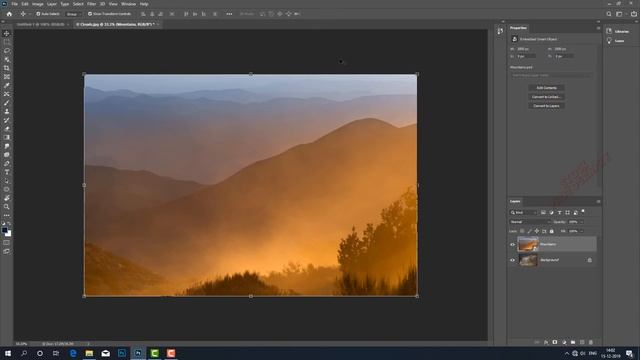The image size is (640, 360).
Task: Open the Normal blend mode dropdown
Action: pos(530,222)
